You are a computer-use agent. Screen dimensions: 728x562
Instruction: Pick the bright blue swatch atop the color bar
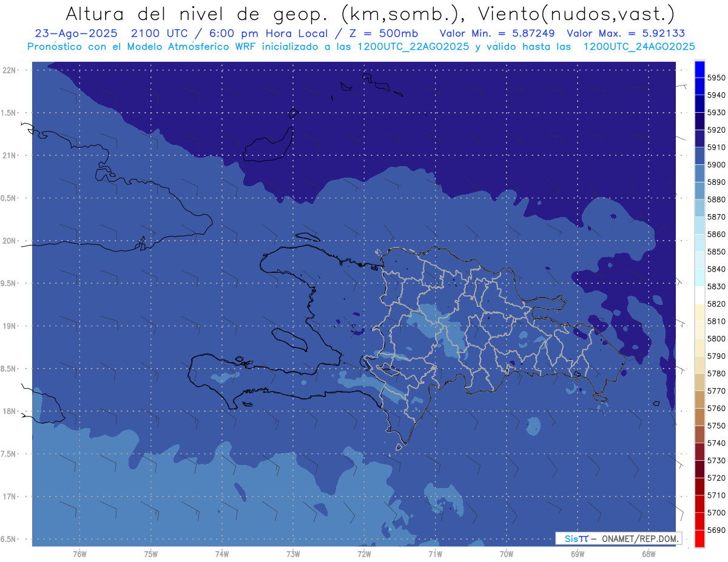(x=699, y=69)
